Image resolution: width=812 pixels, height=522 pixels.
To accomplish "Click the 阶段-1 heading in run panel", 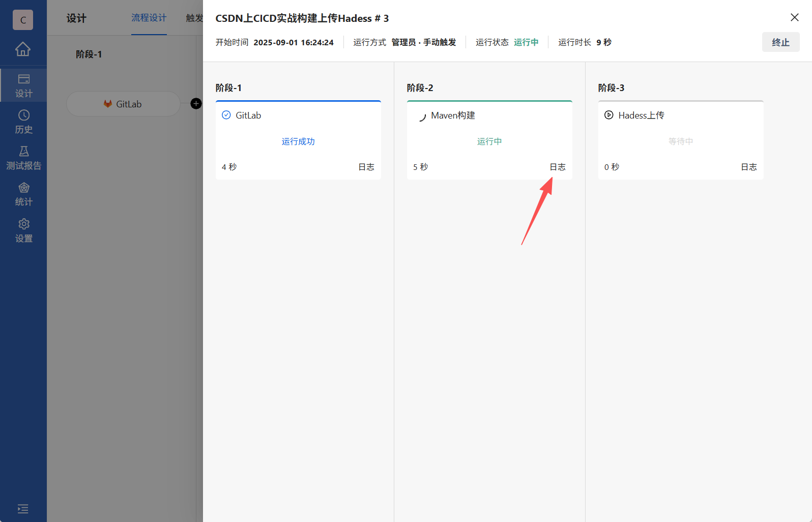I will pyautogui.click(x=229, y=88).
